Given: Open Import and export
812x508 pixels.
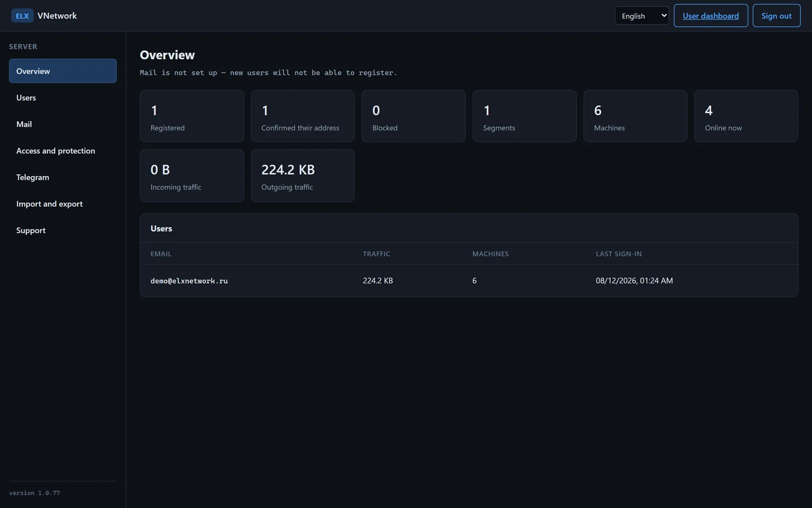Looking at the screenshot, I should coord(63,204).
